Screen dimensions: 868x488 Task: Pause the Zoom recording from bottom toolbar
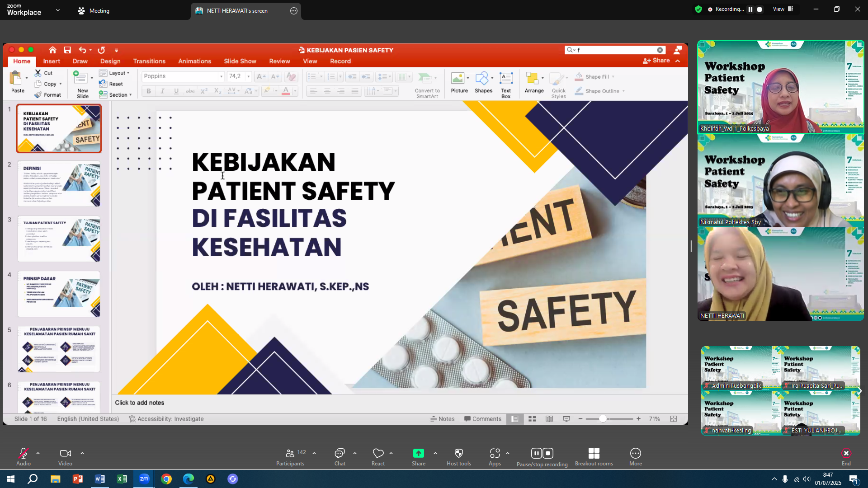[x=536, y=453]
